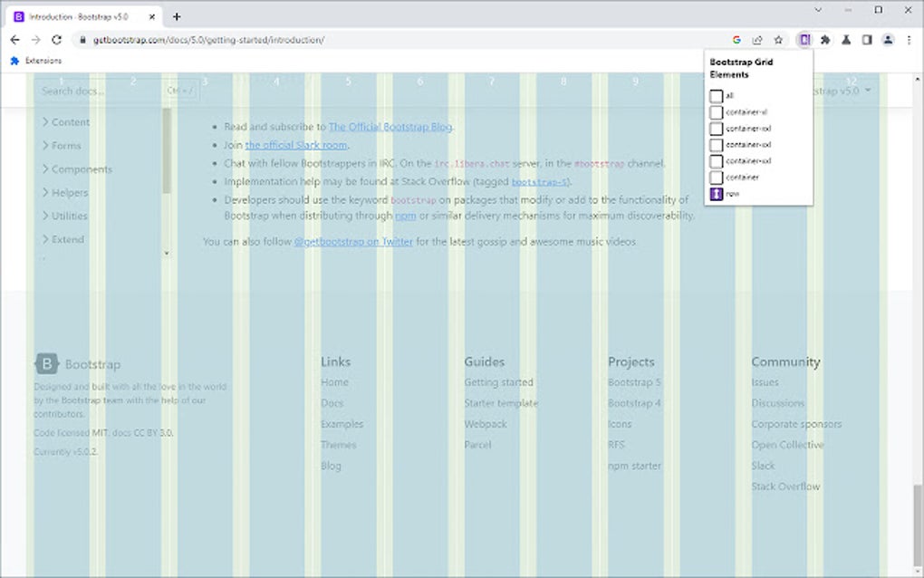Go forward to the next page
This screenshot has height=578, width=924.
pos(35,40)
